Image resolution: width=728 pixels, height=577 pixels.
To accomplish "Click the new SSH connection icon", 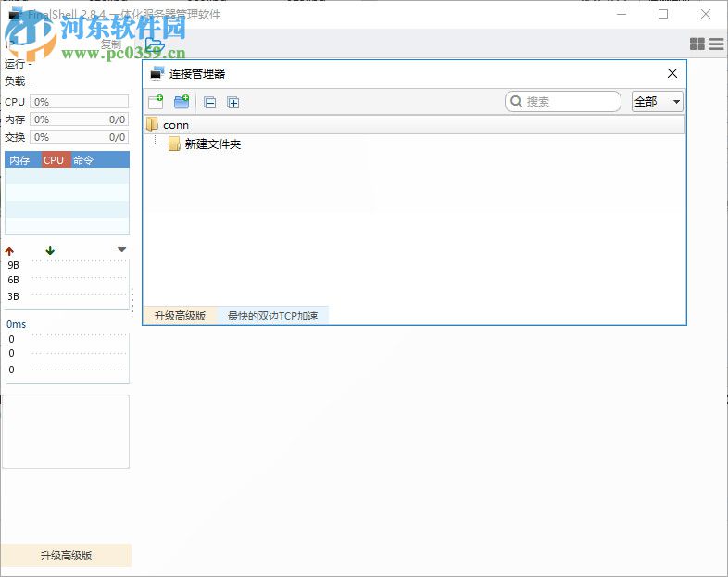I will pyautogui.click(x=156, y=102).
